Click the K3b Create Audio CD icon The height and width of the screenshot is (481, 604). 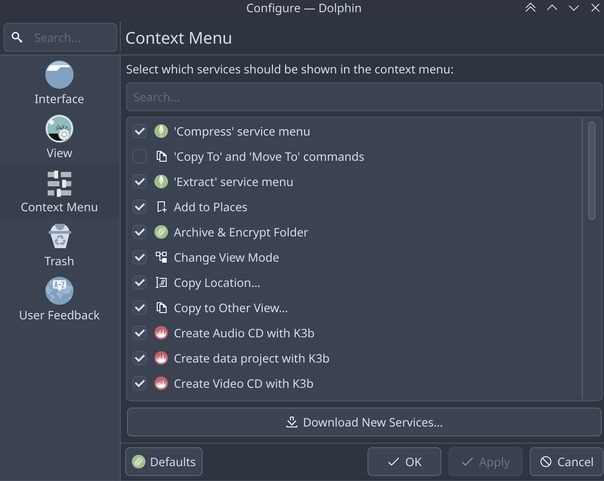(x=162, y=333)
